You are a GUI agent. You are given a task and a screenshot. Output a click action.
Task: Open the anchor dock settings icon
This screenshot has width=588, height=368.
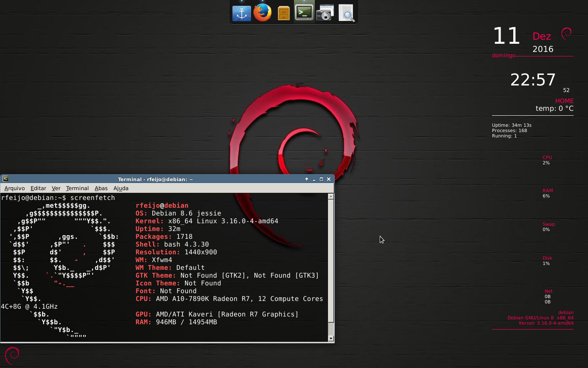pos(242,13)
